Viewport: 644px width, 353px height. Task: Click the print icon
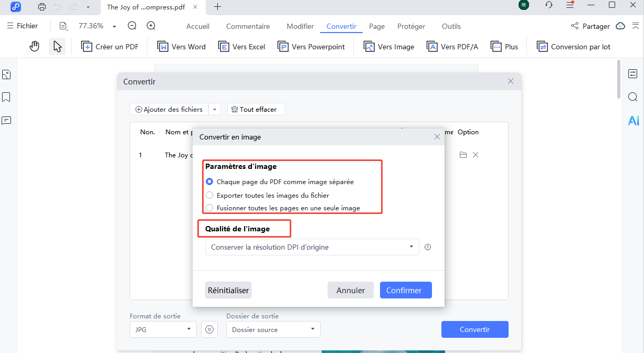click(x=41, y=7)
